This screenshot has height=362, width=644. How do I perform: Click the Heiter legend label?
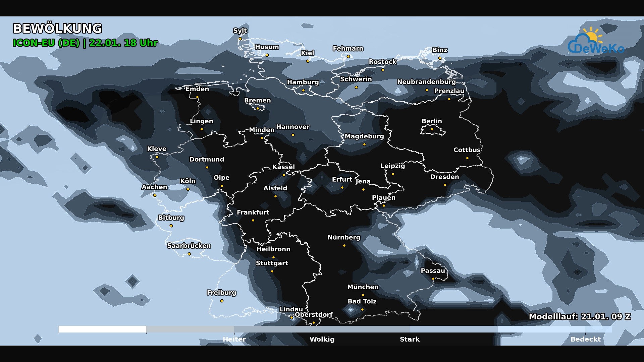click(x=234, y=340)
